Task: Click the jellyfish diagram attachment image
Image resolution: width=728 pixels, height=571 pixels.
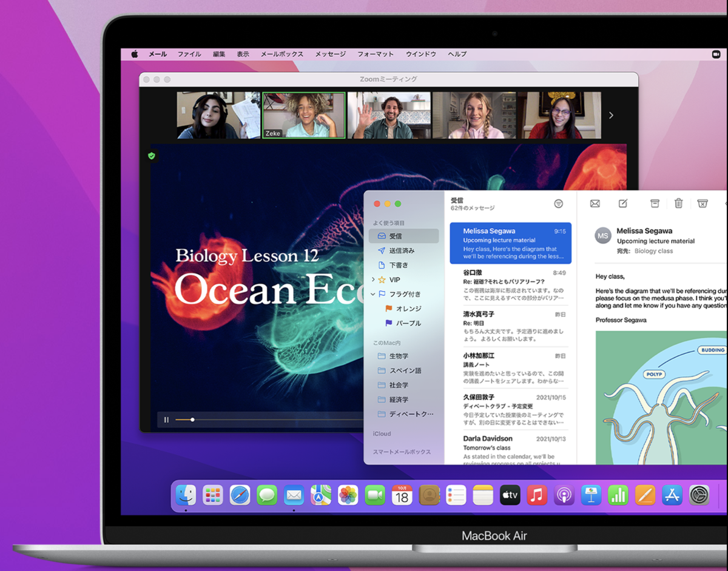Action: tap(661, 398)
